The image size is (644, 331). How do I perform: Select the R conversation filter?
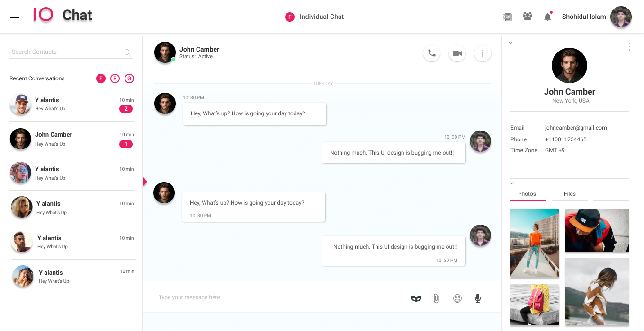click(115, 78)
